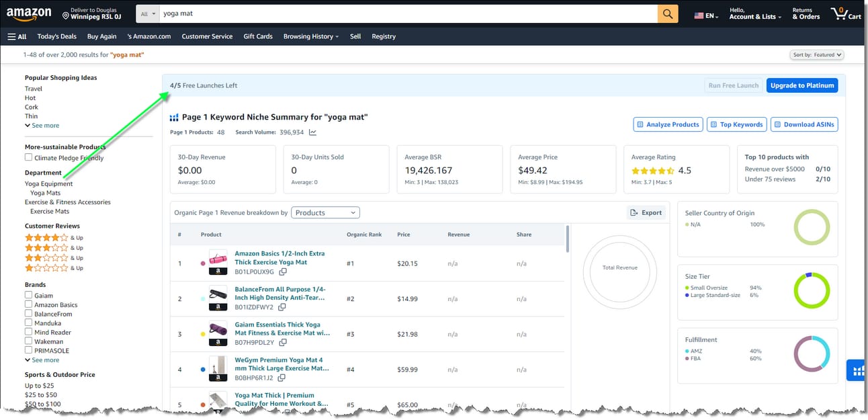868x420 pixels.
Task: Click the Amazon logo
Action: click(30, 14)
